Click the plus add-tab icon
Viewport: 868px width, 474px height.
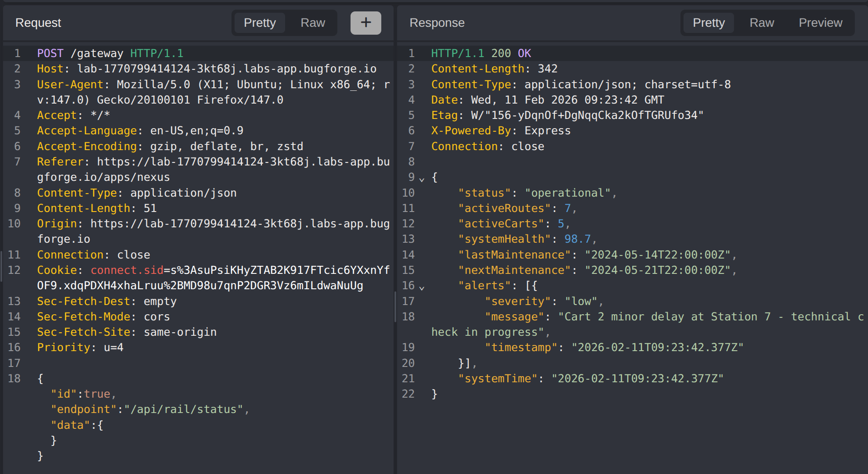[x=365, y=23]
